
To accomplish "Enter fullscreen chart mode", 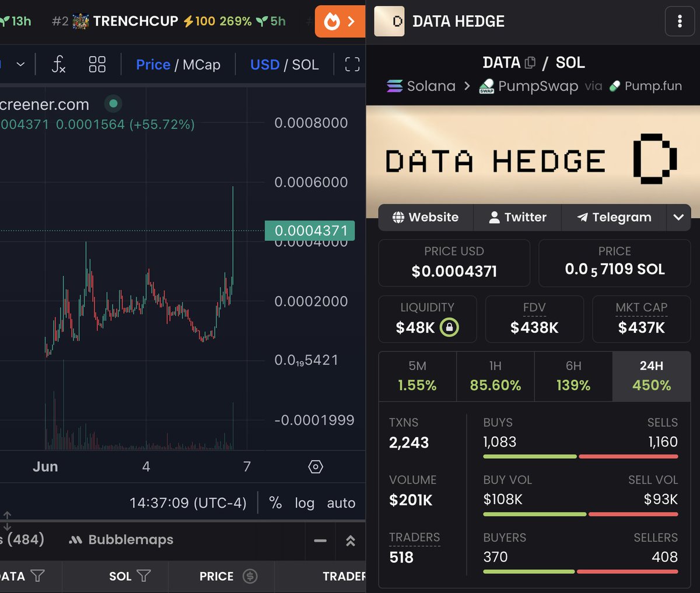I will (352, 64).
